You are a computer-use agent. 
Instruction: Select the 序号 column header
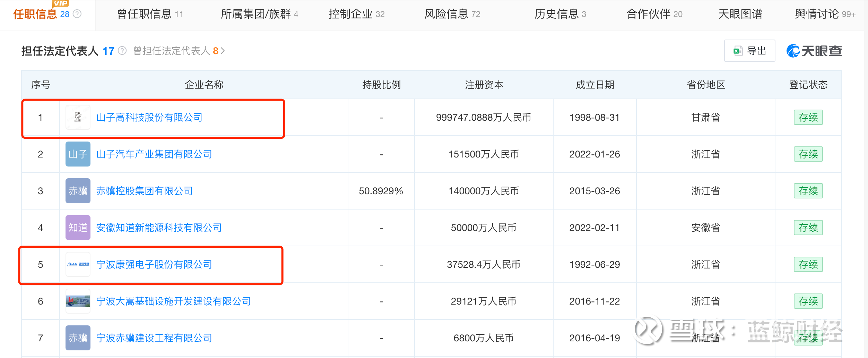[x=41, y=85]
